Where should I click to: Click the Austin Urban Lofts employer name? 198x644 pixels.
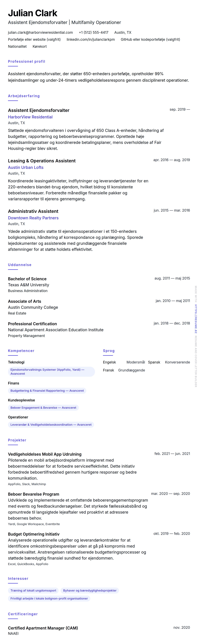(x=26, y=167)
